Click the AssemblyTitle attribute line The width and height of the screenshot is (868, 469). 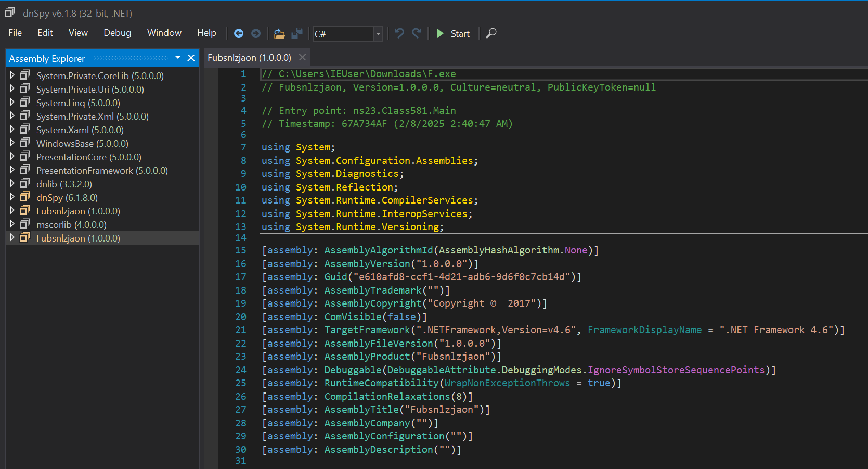pyautogui.click(x=375, y=410)
